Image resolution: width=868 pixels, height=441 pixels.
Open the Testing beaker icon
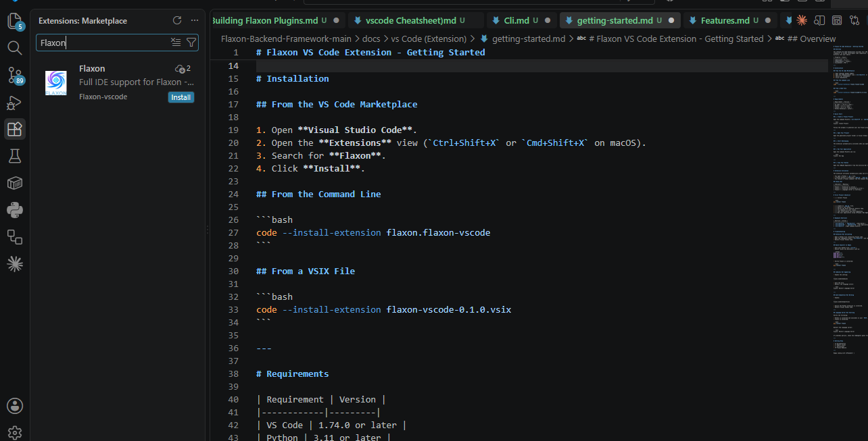tap(14, 156)
